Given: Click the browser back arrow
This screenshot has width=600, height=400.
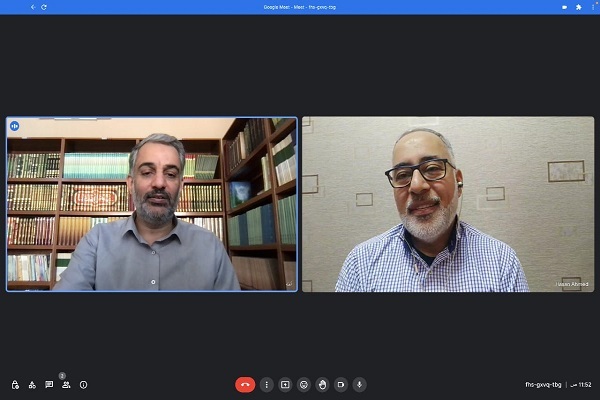Looking at the screenshot, I should pyautogui.click(x=32, y=7).
